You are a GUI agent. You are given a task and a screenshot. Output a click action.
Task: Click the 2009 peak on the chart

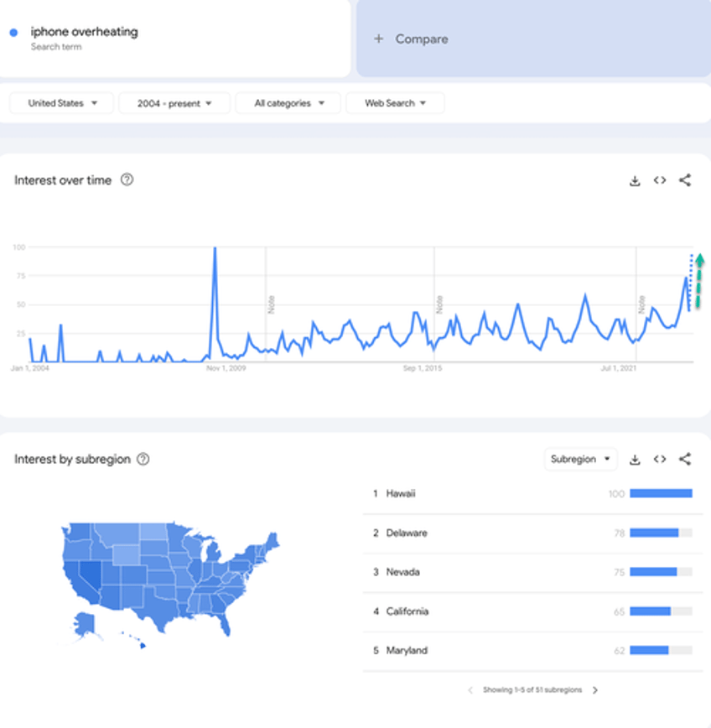[x=215, y=249]
